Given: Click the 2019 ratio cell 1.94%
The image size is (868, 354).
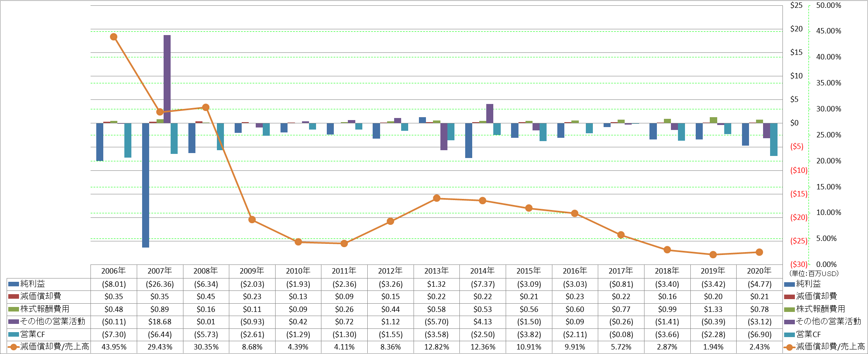Looking at the screenshot, I should 713,347.
